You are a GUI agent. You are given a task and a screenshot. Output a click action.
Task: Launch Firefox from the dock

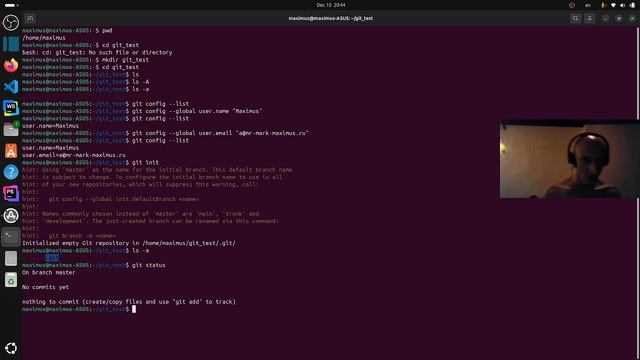(x=11, y=65)
